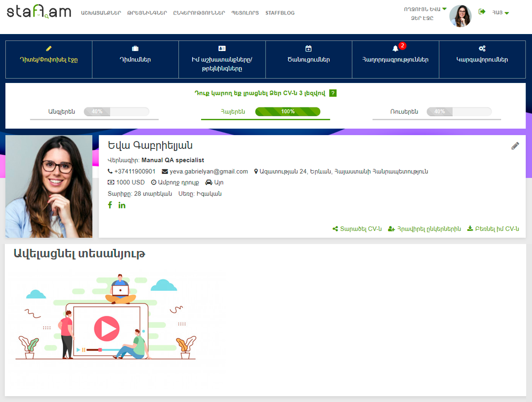Open the Կարգավորումներ settings tab
This screenshot has width=532, height=402.
click(482, 60)
